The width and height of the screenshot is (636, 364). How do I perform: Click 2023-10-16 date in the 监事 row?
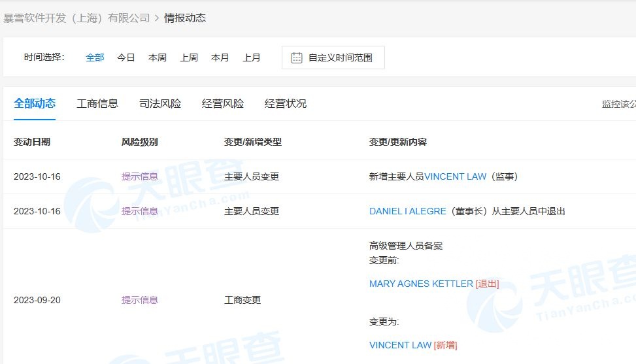click(x=37, y=176)
